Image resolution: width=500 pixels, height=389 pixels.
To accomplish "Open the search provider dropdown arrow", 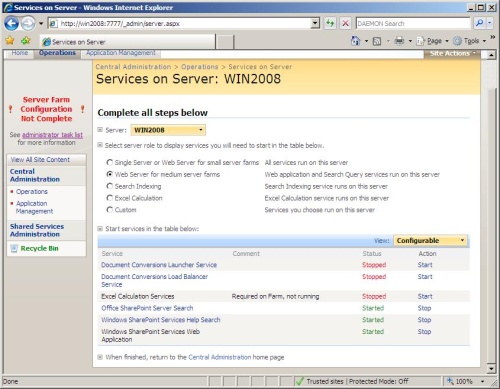I will click(x=489, y=23).
